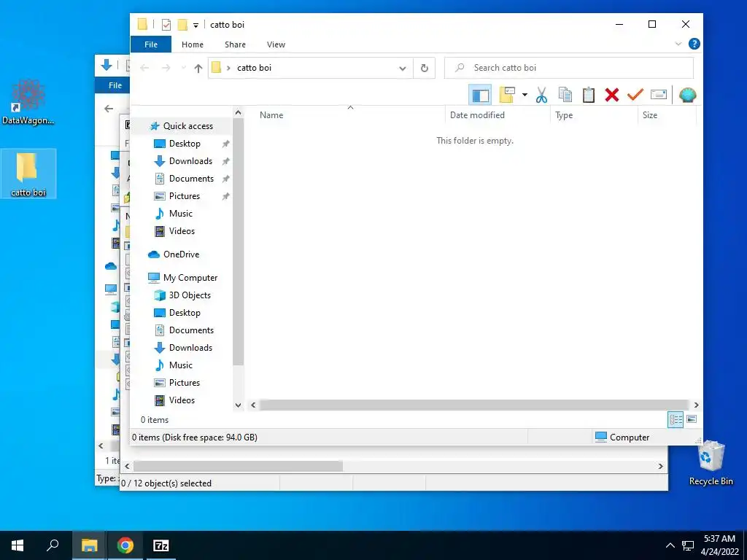The width and height of the screenshot is (747, 560).
Task: Open Music under Quick access
Action: coord(181,214)
